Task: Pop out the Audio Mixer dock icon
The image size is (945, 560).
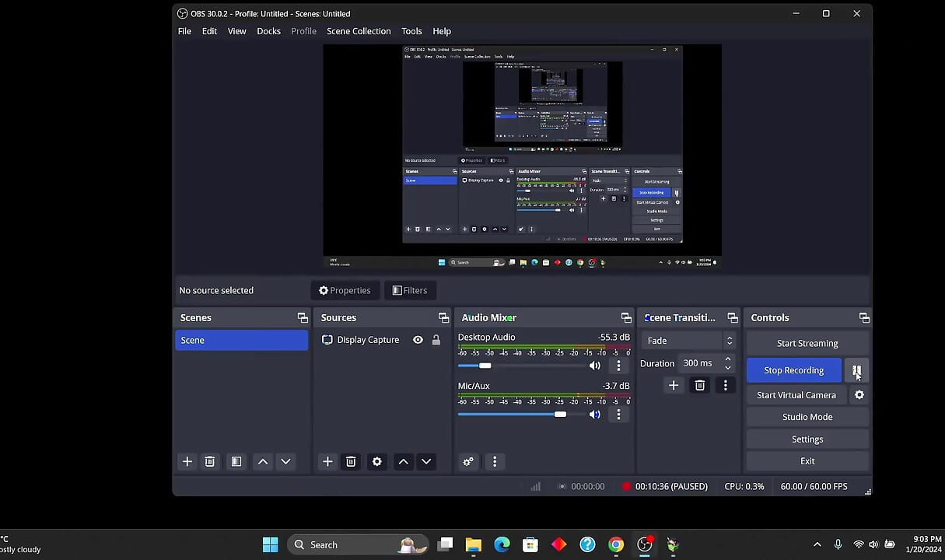Action: tap(626, 317)
